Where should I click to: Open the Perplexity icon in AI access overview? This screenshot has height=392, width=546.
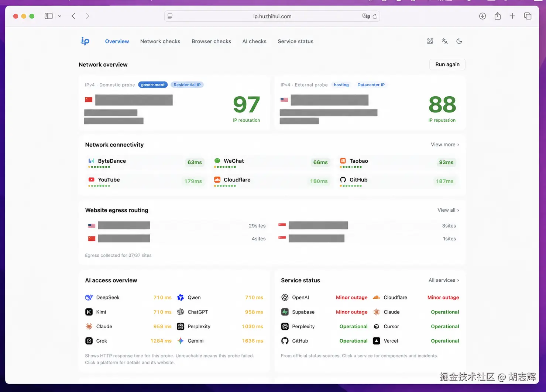181,326
